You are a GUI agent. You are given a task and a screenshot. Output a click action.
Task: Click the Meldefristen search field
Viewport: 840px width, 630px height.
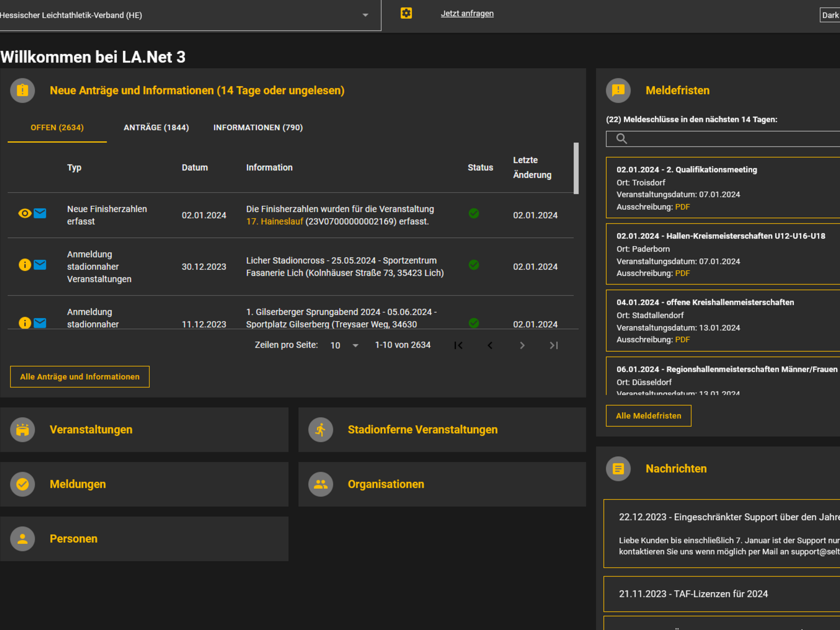click(723, 139)
